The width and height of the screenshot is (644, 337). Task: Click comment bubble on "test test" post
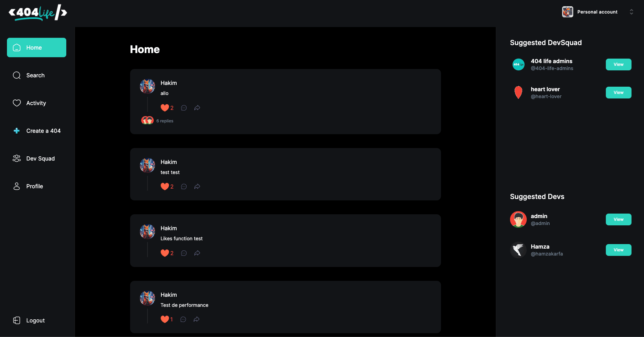click(184, 187)
